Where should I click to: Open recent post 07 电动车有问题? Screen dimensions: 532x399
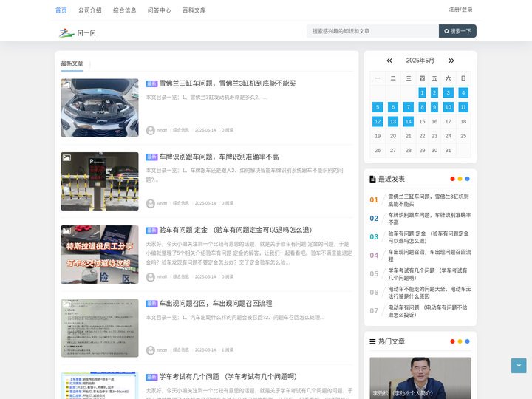428,311
